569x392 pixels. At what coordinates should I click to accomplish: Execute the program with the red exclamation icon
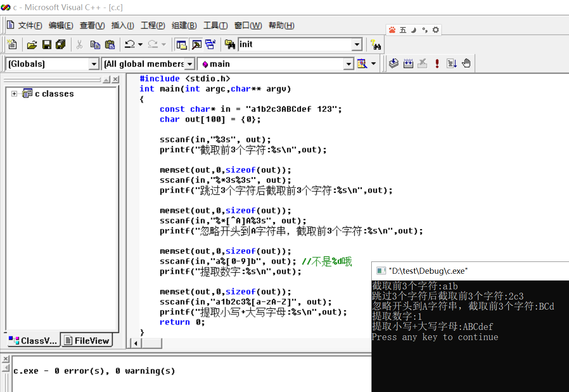point(437,63)
